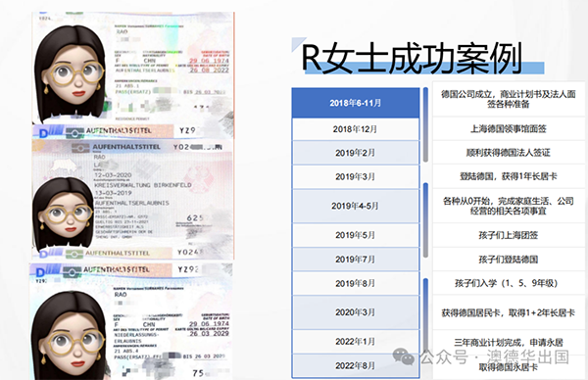
Task: Click the "2022年1月" date cell
Action: [x=356, y=342]
